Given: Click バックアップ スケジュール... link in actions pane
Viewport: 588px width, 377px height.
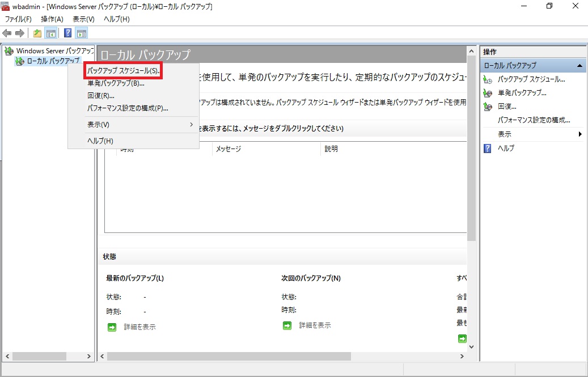Looking at the screenshot, I should click(x=531, y=79).
